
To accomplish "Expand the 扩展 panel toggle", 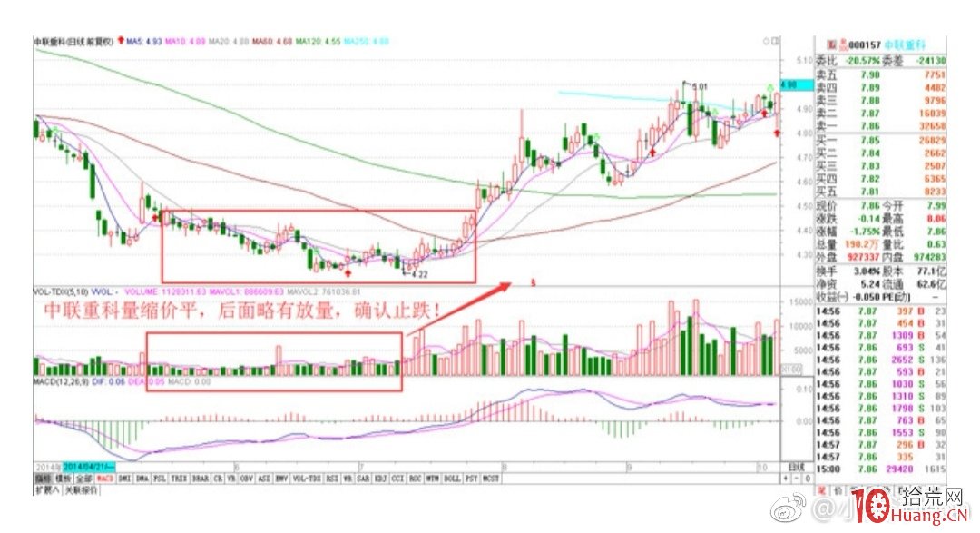I will pos(47,489).
